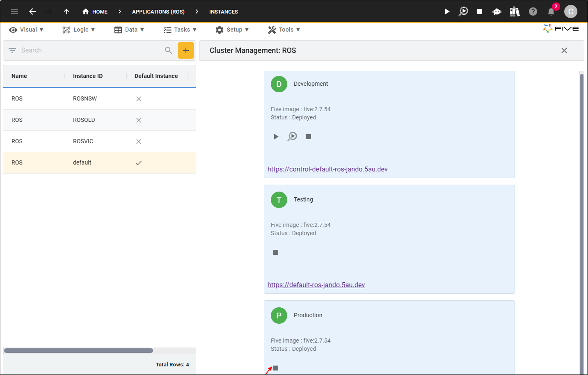Sort by the Name column header
Image resolution: width=588 pixels, height=375 pixels.
19,76
